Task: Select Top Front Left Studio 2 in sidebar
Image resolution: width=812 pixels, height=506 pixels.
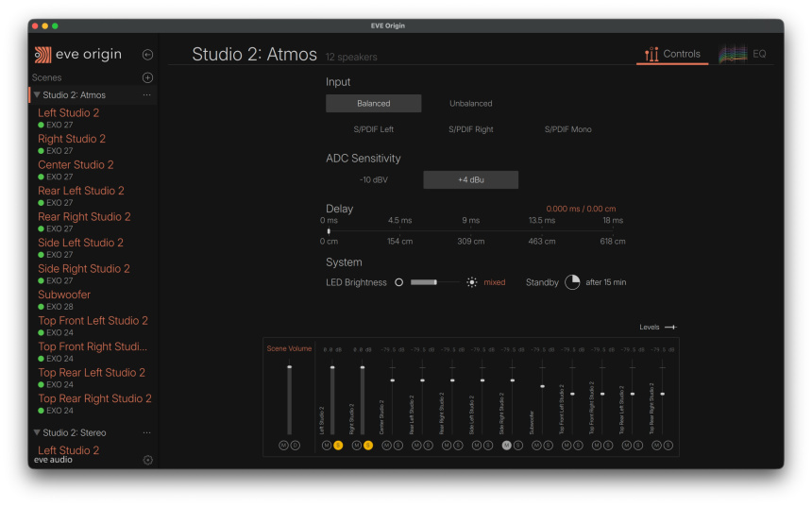Action: tap(93, 321)
